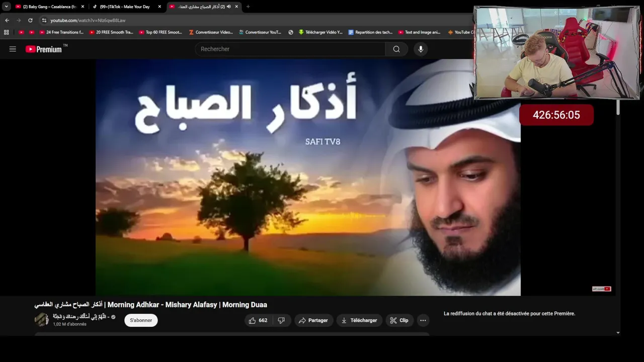
Task: Open the YouTube C... bookmark
Action: (460, 32)
